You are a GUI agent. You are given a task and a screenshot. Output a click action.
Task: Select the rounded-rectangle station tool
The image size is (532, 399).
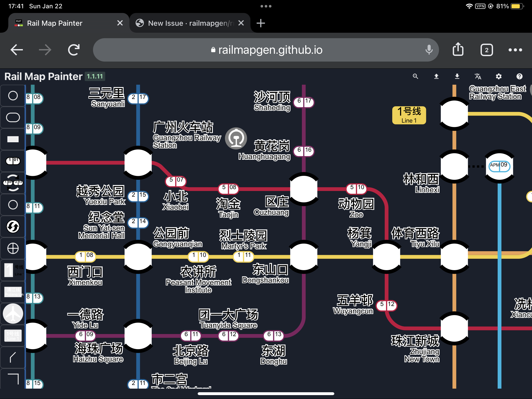click(13, 117)
